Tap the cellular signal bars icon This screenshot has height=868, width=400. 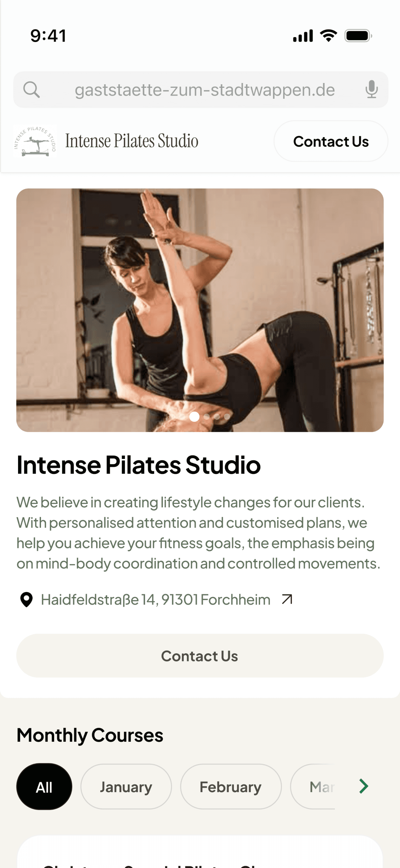click(303, 36)
